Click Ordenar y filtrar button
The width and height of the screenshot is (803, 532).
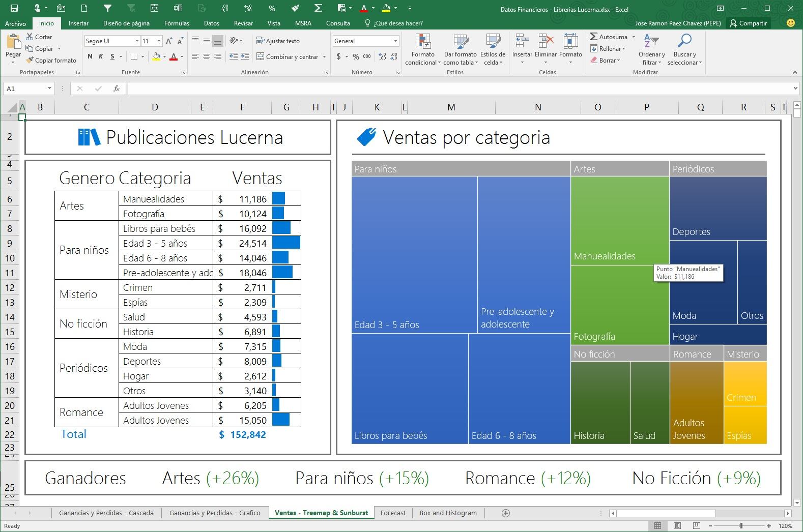(x=652, y=49)
